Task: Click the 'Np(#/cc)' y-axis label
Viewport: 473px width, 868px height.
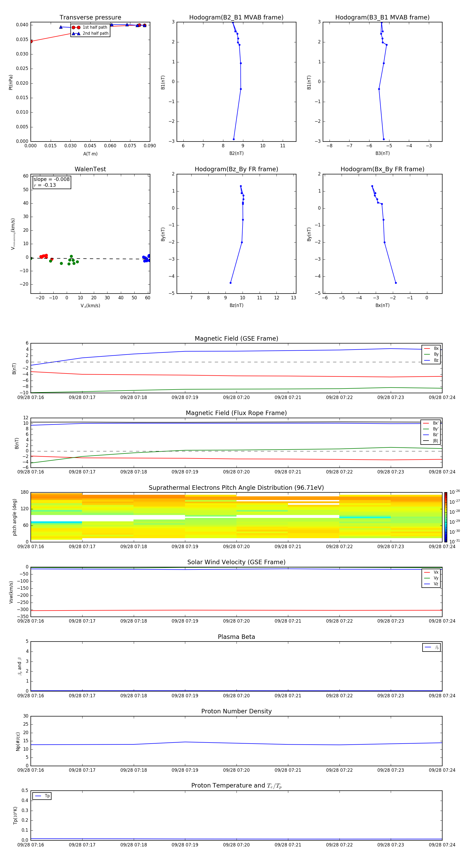Action: (18, 741)
